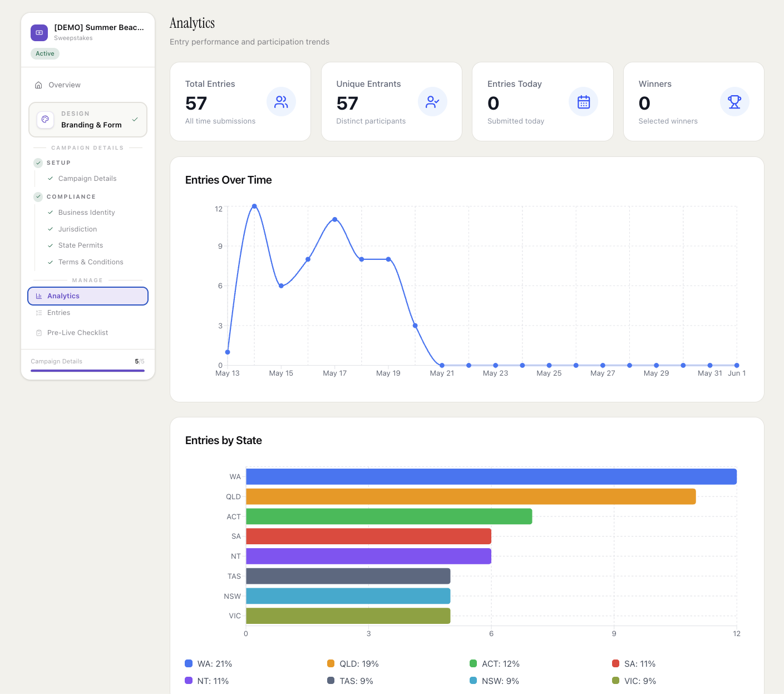This screenshot has width=784, height=694.
Task: Open the Jurisdiction step
Action: (x=78, y=229)
